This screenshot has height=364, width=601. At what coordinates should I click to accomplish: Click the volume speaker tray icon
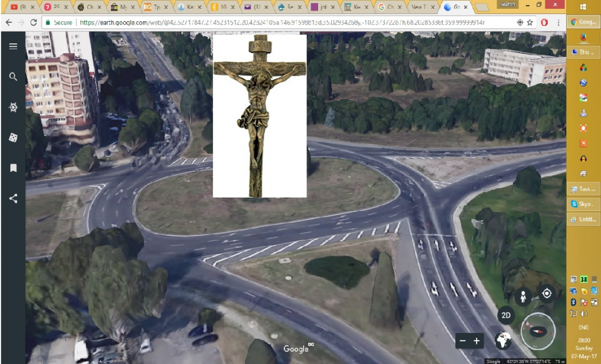coord(584,314)
